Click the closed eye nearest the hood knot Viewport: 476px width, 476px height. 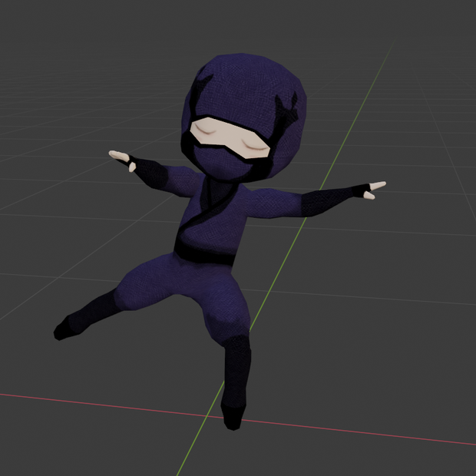254,145
